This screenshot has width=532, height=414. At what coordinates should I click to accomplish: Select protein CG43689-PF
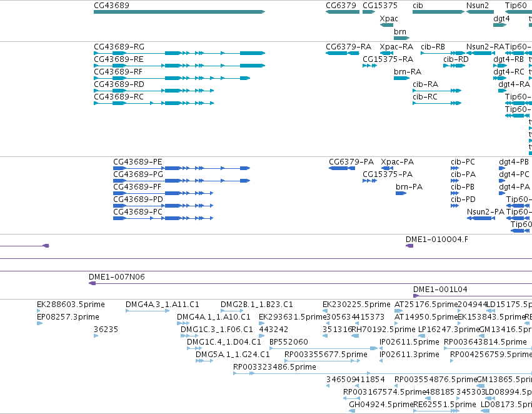(x=163, y=193)
